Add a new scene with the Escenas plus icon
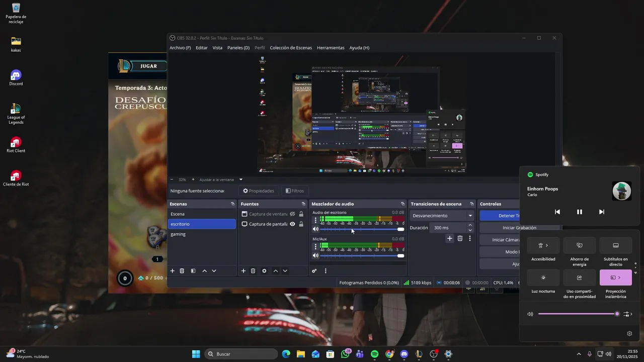 [172, 271]
